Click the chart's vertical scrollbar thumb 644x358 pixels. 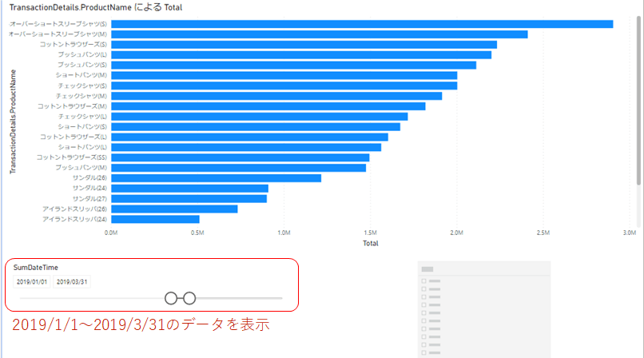coord(638,101)
